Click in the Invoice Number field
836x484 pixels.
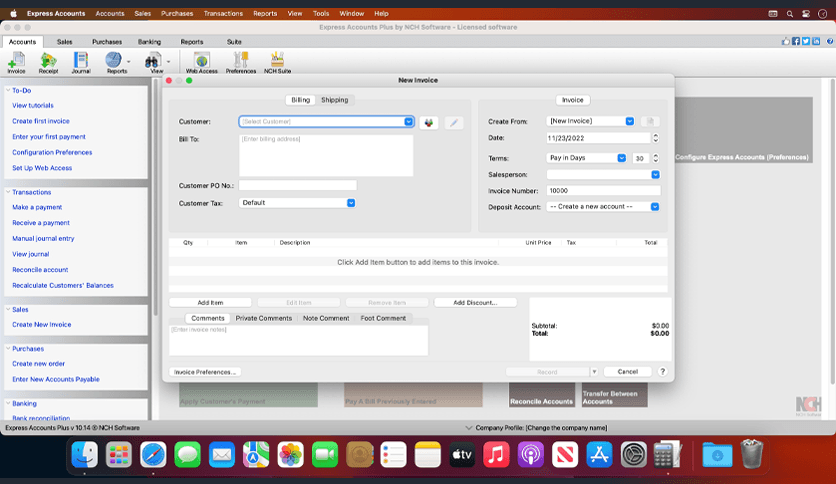click(603, 190)
